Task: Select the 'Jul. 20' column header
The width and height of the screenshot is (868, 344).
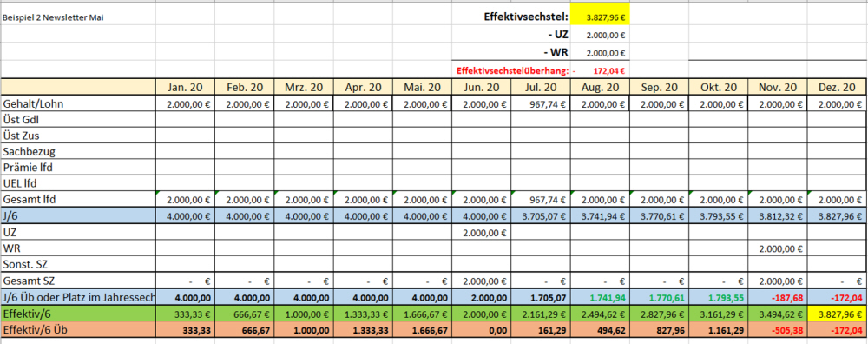Action: pos(540,87)
